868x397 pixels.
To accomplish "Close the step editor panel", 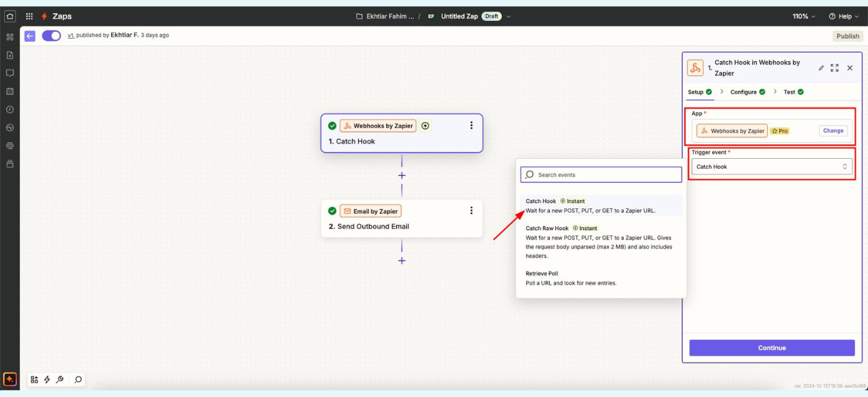I will [x=850, y=68].
